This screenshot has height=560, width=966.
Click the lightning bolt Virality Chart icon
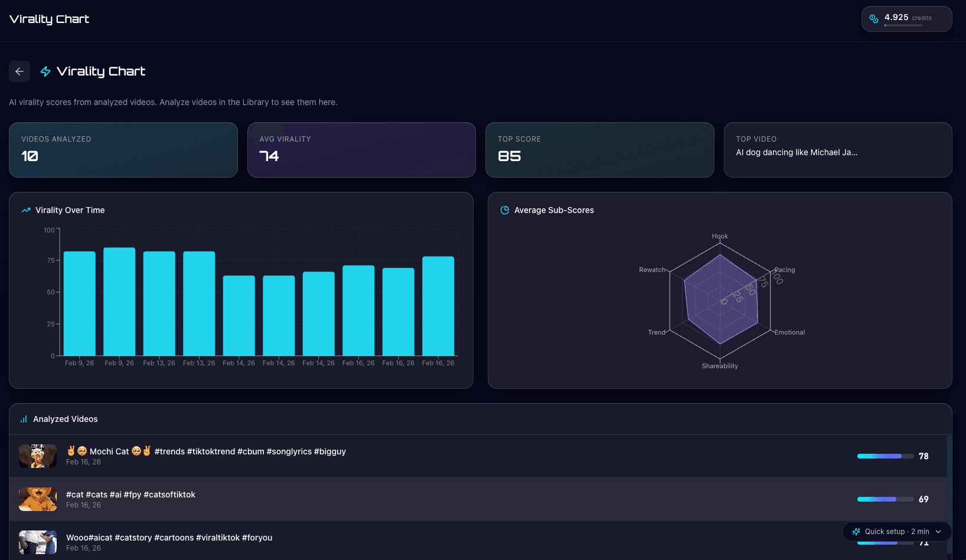coord(45,71)
